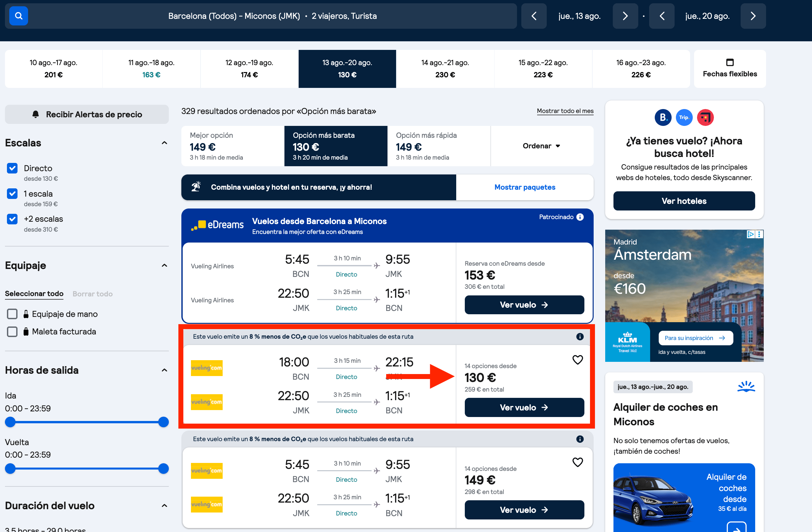This screenshot has width=812, height=532.
Task: Click the eDreams logo
Action: point(217,225)
